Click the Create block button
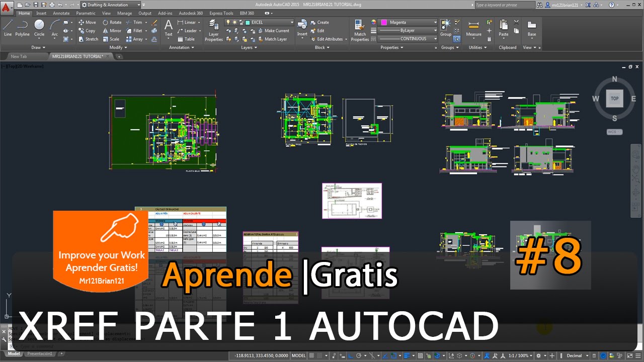The height and width of the screenshot is (362, 644). point(319,22)
